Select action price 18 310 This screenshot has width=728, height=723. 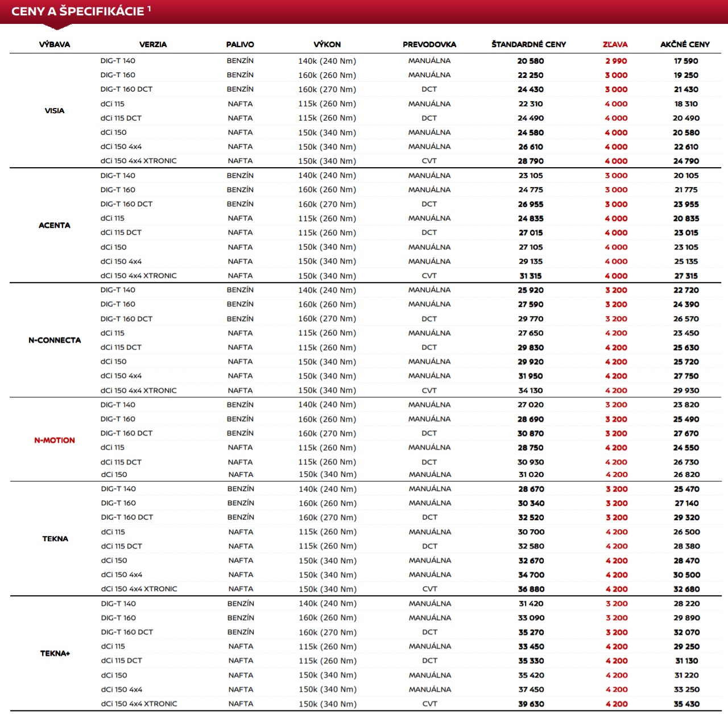[686, 104]
